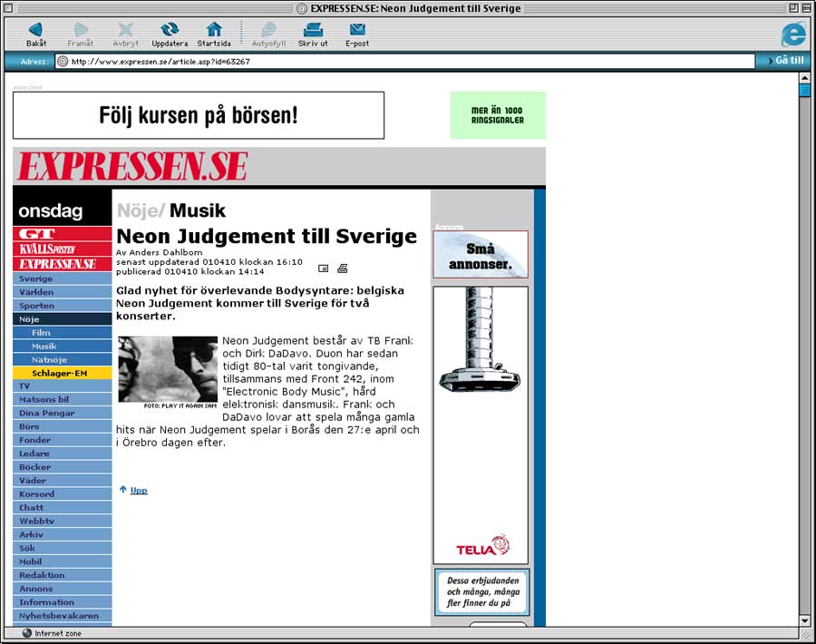Open the Börs section
This screenshot has height=644, width=816.
(x=63, y=426)
